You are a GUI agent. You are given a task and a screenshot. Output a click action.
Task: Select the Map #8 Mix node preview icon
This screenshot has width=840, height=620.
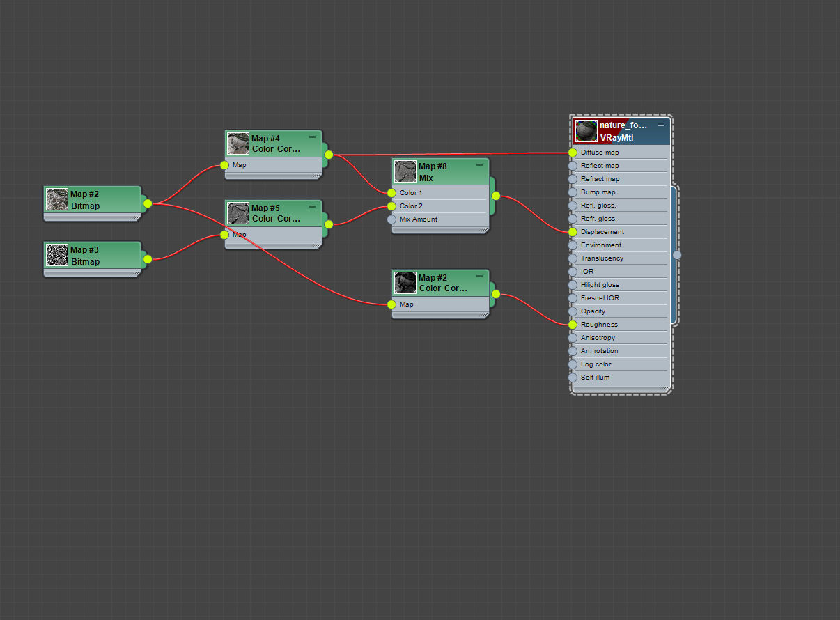[x=405, y=171]
